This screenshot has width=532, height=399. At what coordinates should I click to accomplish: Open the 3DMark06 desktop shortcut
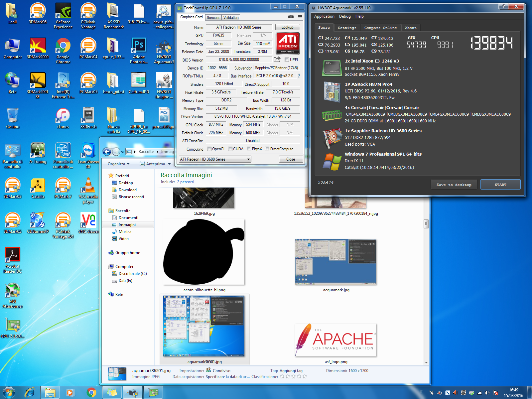[38, 14]
